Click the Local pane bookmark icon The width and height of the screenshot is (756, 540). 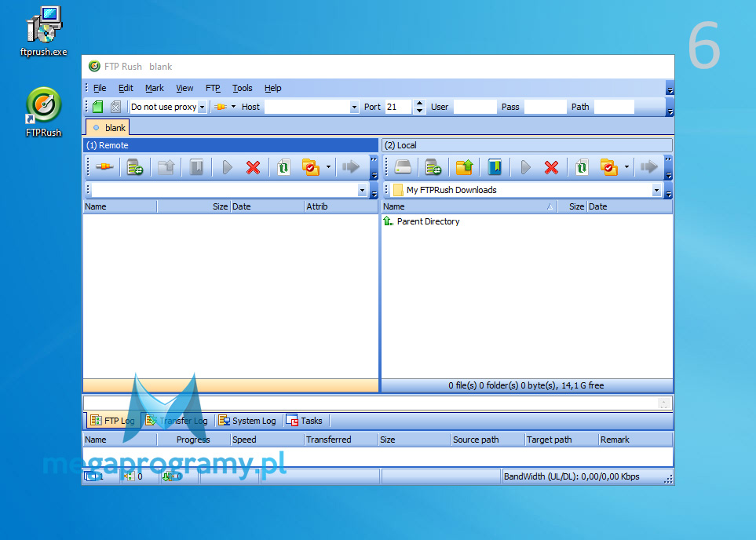point(495,167)
